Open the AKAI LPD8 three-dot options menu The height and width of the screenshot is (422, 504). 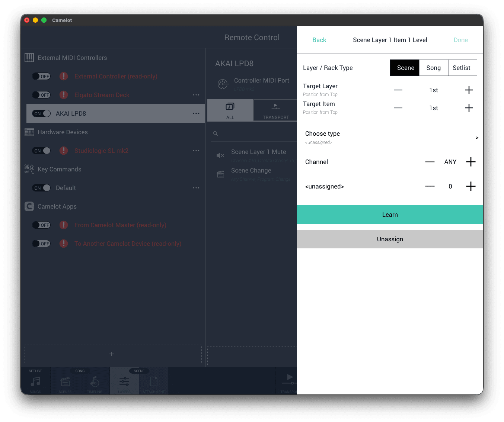(x=196, y=113)
